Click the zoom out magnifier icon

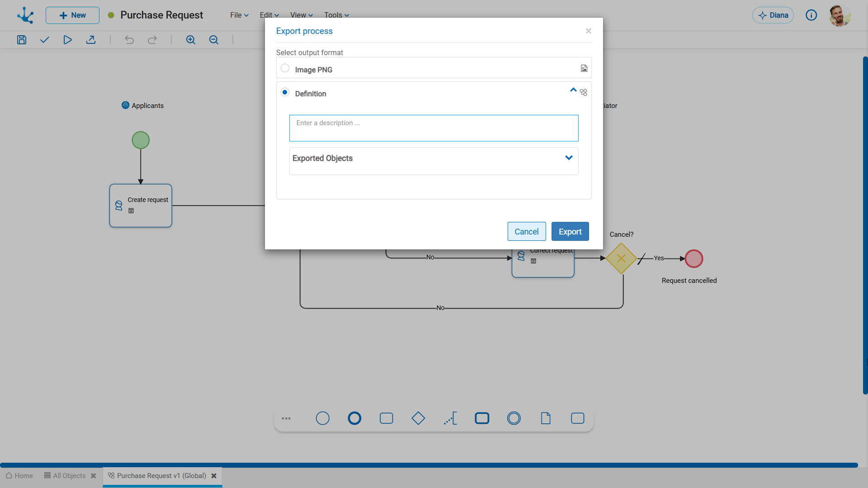point(214,40)
